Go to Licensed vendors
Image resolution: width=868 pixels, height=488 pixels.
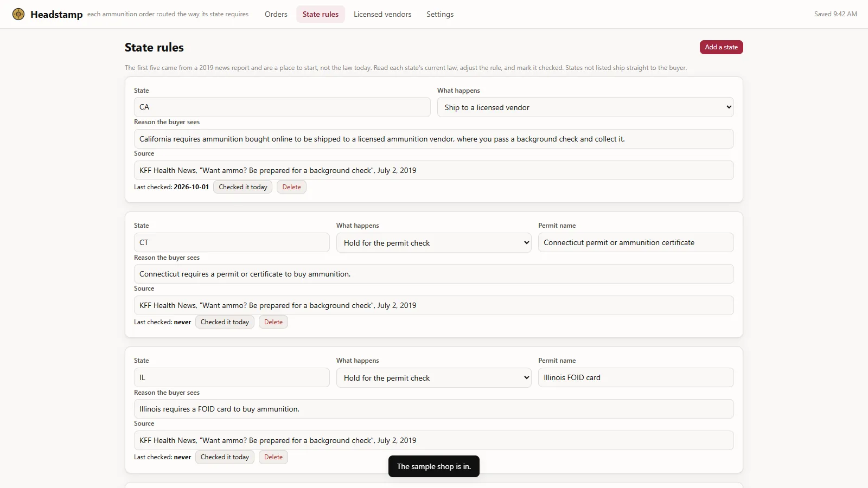(382, 14)
